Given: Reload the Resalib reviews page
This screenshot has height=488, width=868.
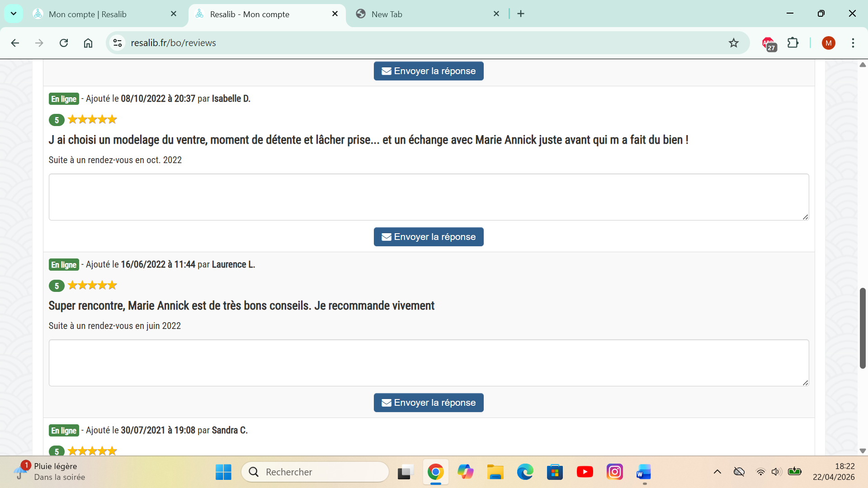Looking at the screenshot, I should [64, 43].
